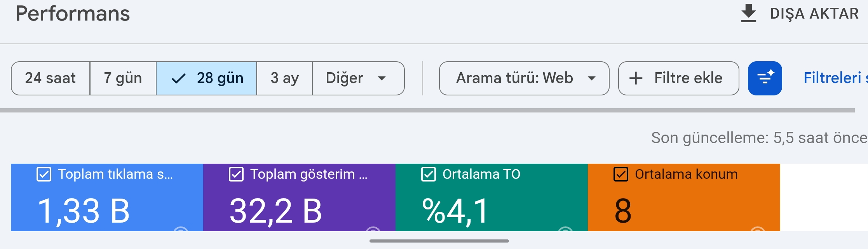Click help icon on Toplam gösterim card
This screenshot has height=249, width=868.
(373, 229)
